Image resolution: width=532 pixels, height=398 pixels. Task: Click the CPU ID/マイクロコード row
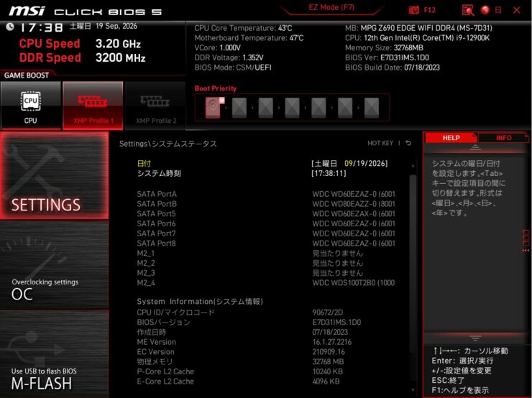click(x=266, y=313)
